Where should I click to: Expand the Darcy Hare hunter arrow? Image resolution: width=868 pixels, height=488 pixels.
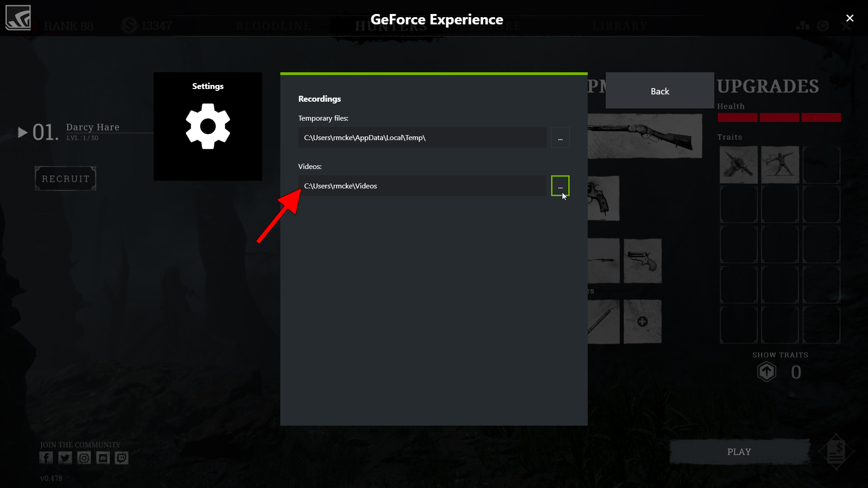click(23, 132)
